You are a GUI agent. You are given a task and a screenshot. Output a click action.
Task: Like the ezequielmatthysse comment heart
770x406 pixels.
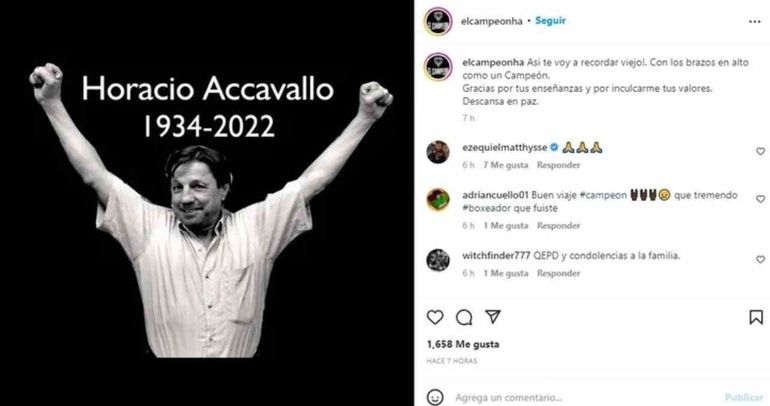760,152
